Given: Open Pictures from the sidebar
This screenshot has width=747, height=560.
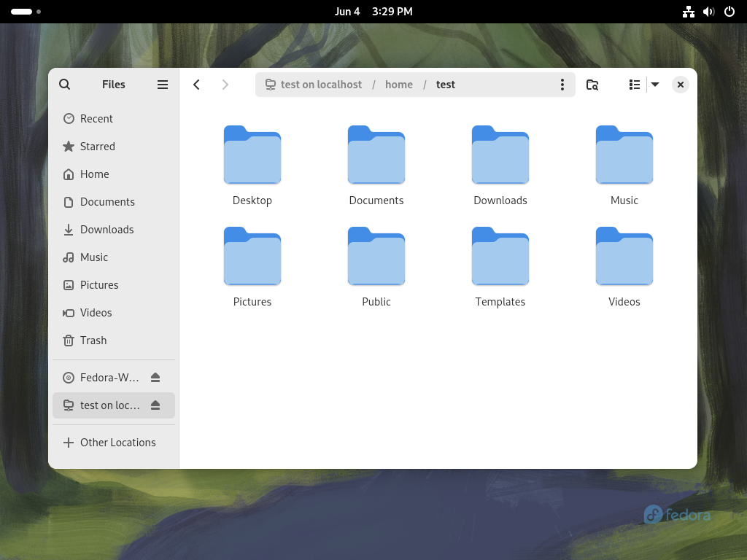Looking at the screenshot, I should pos(114,285).
